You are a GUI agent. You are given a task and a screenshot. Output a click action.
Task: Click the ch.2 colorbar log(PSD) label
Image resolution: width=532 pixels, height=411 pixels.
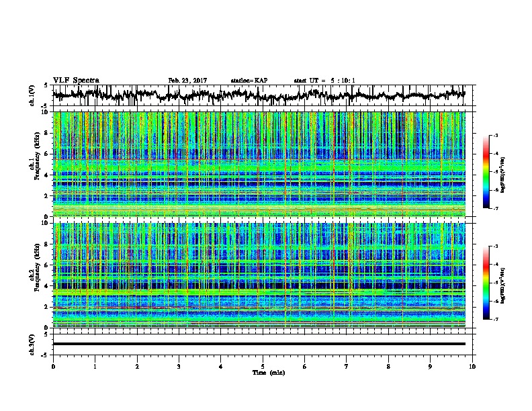coord(503,285)
